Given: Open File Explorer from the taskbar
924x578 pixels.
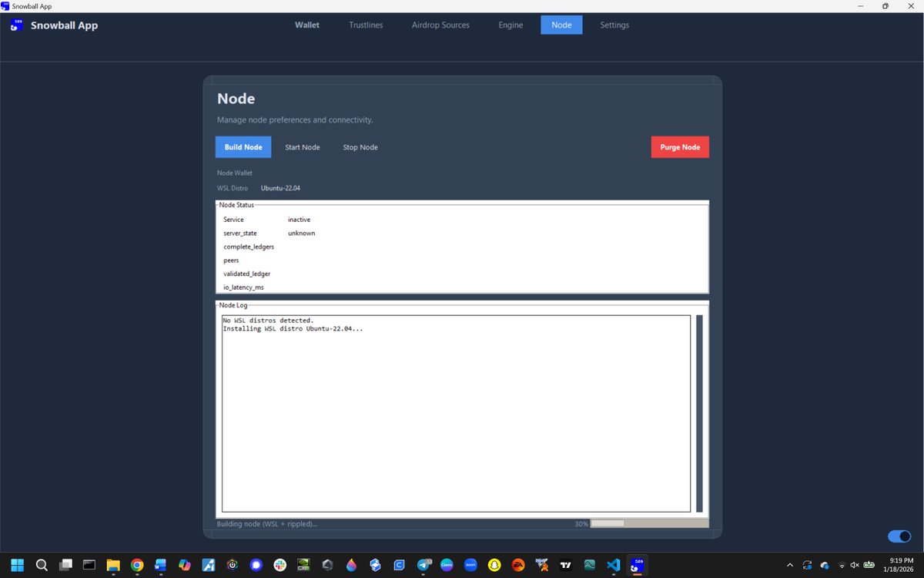Looking at the screenshot, I should coord(113,565).
